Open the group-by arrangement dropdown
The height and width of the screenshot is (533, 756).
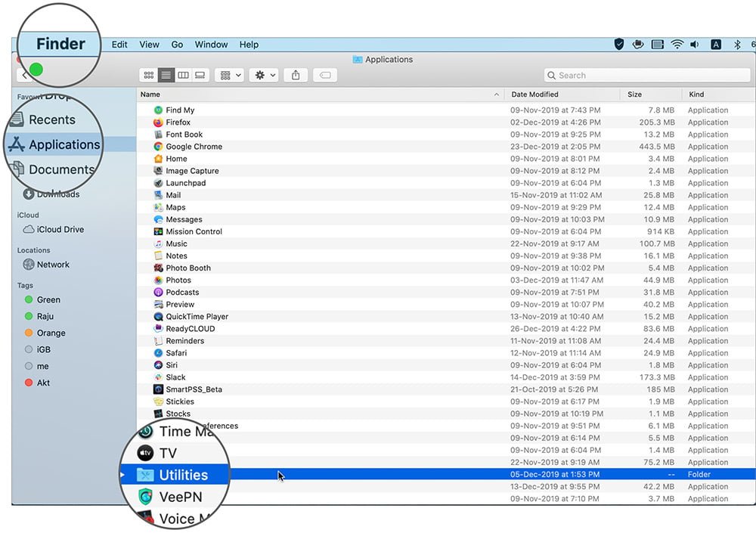(x=230, y=76)
